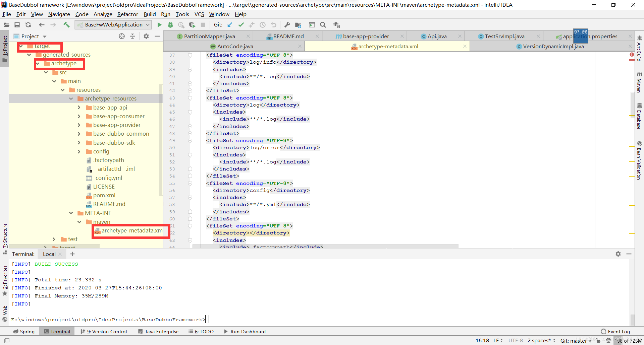Collapse all in the Project panel
Screen dimensions: 644x345
[132, 36]
